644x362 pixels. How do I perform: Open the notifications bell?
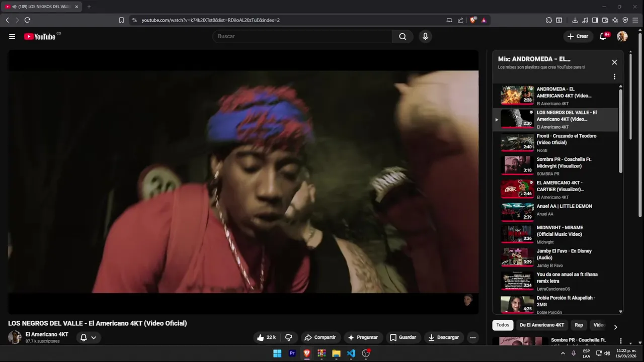(603, 36)
